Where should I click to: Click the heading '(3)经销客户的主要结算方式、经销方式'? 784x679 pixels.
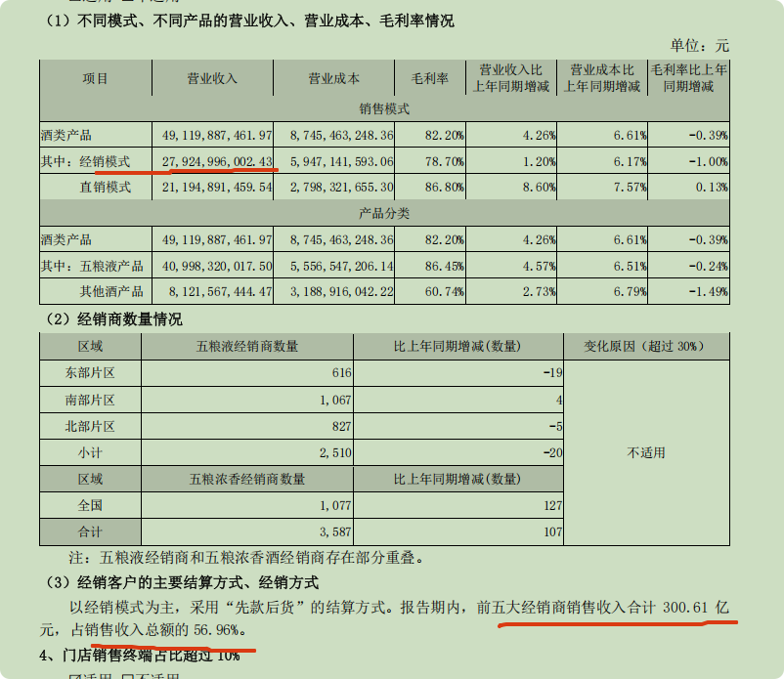[x=182, y=582]
